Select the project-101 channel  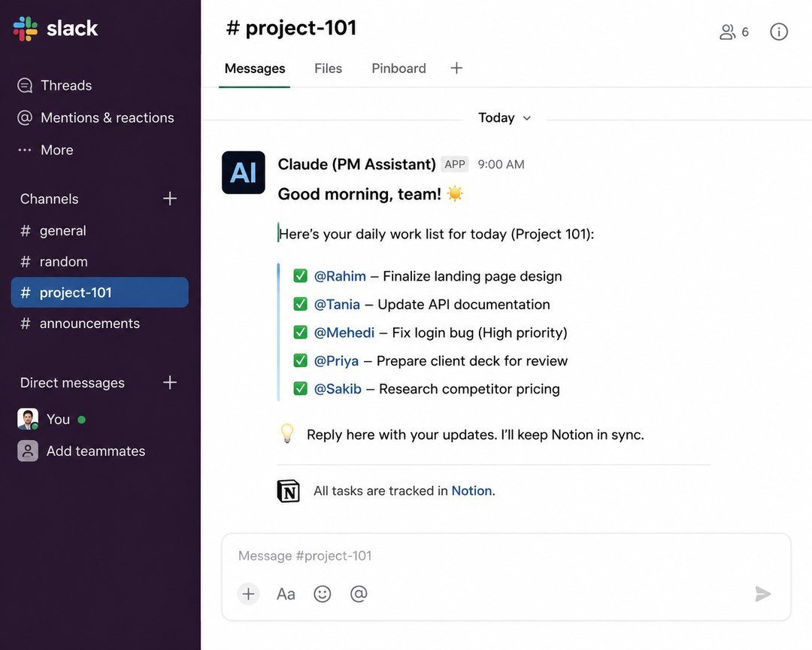coord(99,293)
